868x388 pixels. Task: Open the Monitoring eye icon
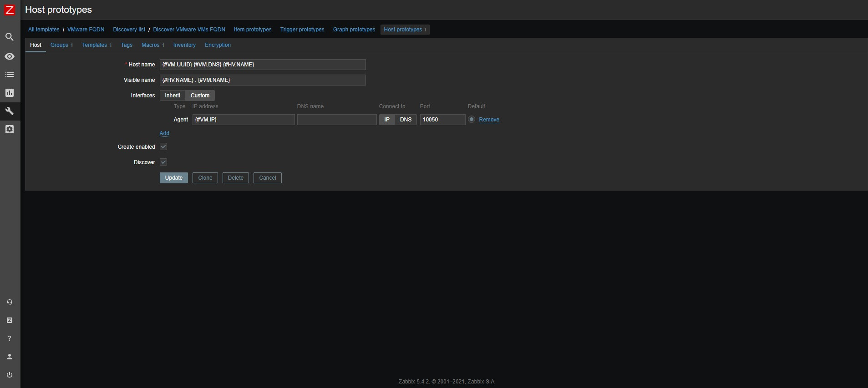10,56
